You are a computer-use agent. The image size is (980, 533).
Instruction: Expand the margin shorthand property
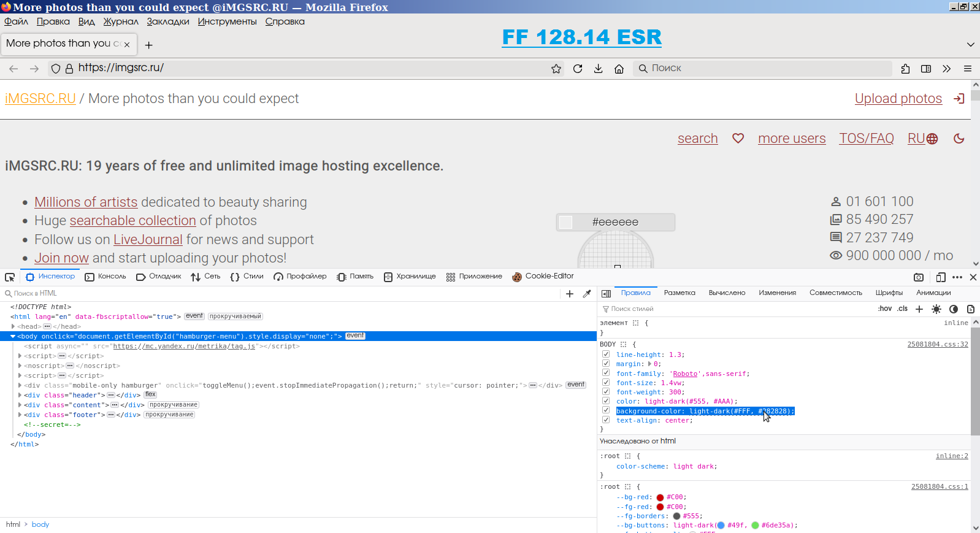(x=650, y=364)
